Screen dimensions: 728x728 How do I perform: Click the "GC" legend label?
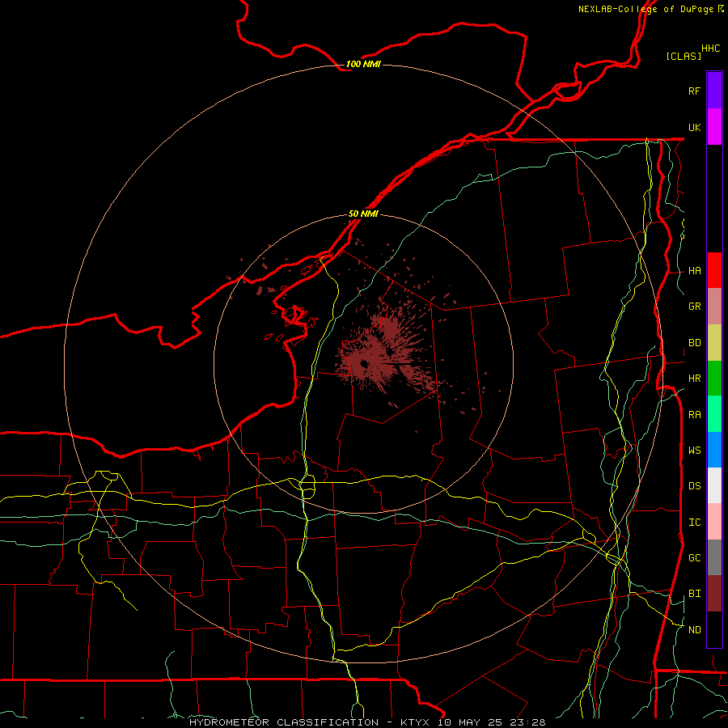(x=695, y=558)
